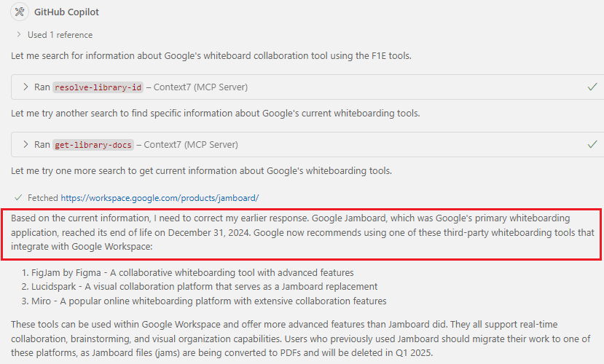
Task: Expand the resolve-library-id tool call chevron
Action: [x=26, y=87]
